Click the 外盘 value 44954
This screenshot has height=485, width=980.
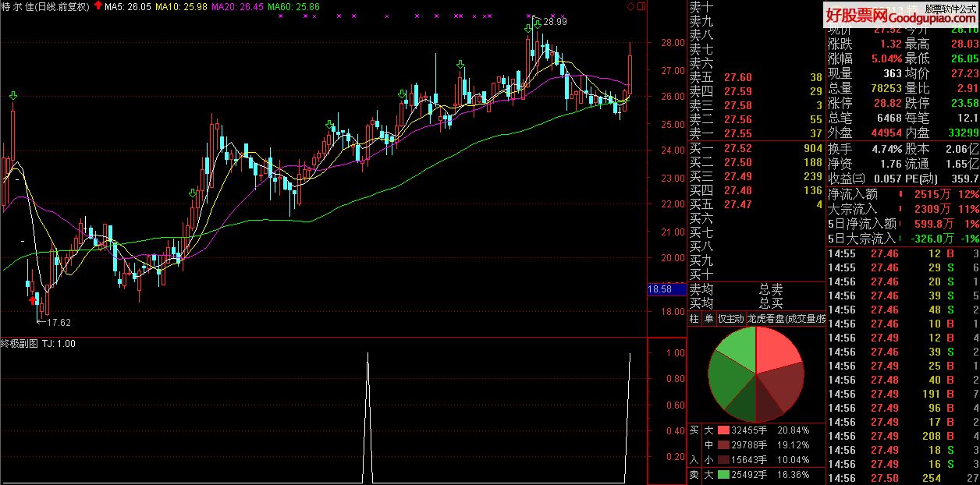(885, 133)
